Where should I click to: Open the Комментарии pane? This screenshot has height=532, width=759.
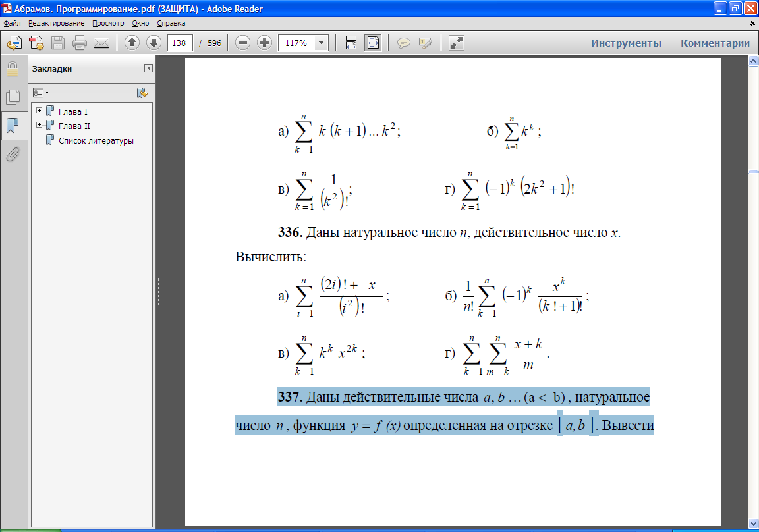715,43
